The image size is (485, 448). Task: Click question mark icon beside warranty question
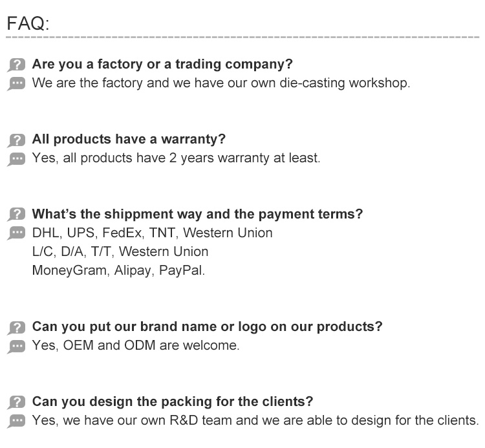[x=17, y=140]
